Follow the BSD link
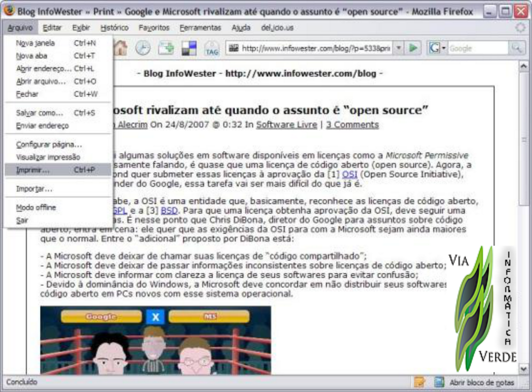The height and width of the screenshot is (392, 532). pyautogui.click(x=169, y=210)
